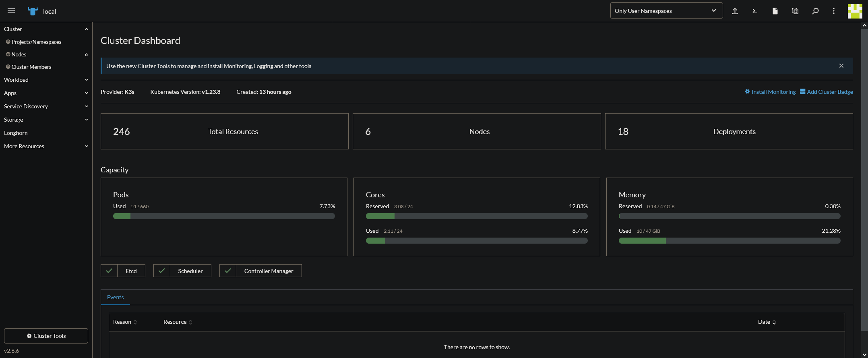Click the Cores used progress bar

coord(477,241)
